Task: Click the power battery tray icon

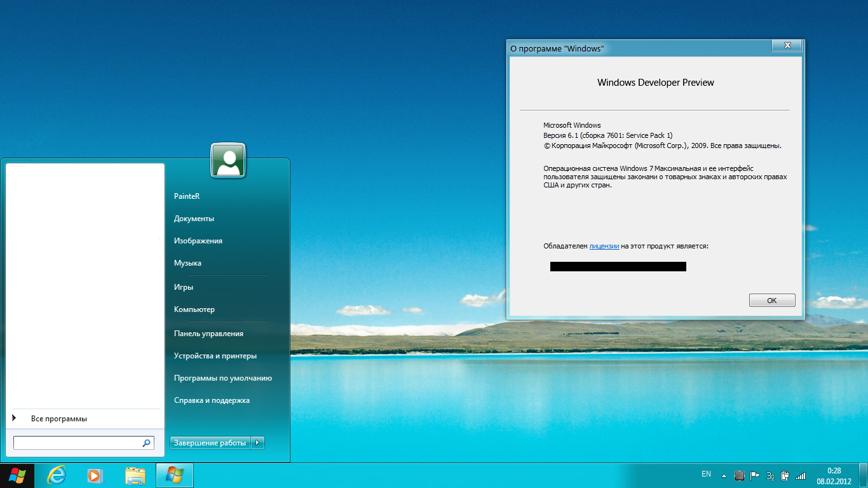Action: tap(785, 475)
